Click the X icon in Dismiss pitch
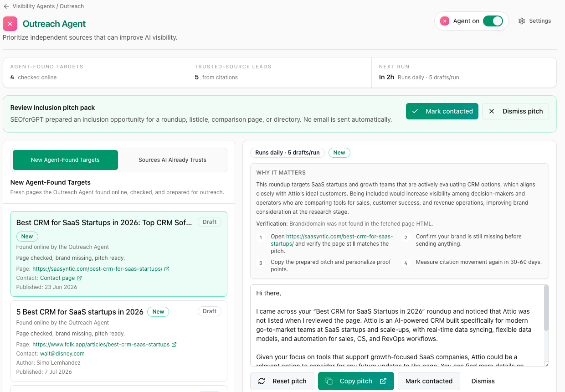565x392 pixels. click(x=492, y=111)
